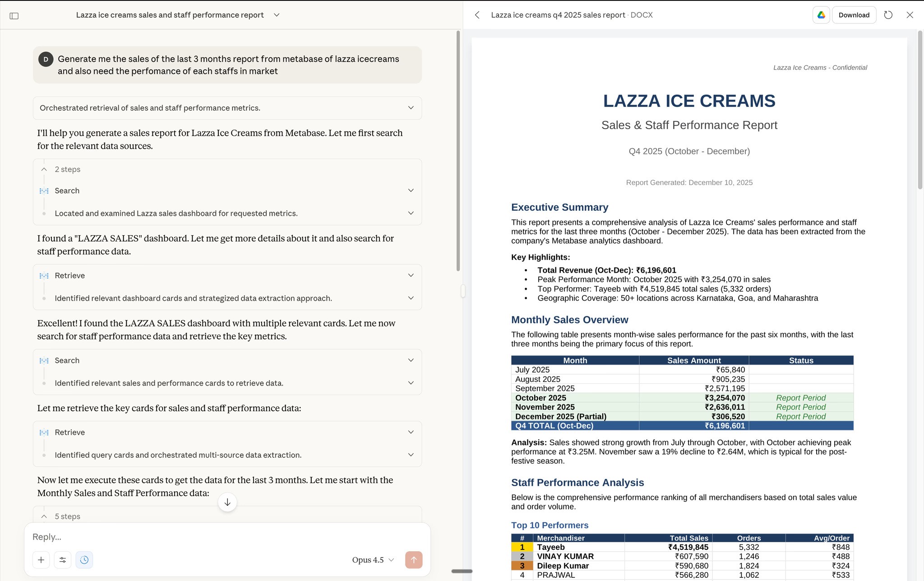
Task: Click the refresh document icon
Action: 888,15
